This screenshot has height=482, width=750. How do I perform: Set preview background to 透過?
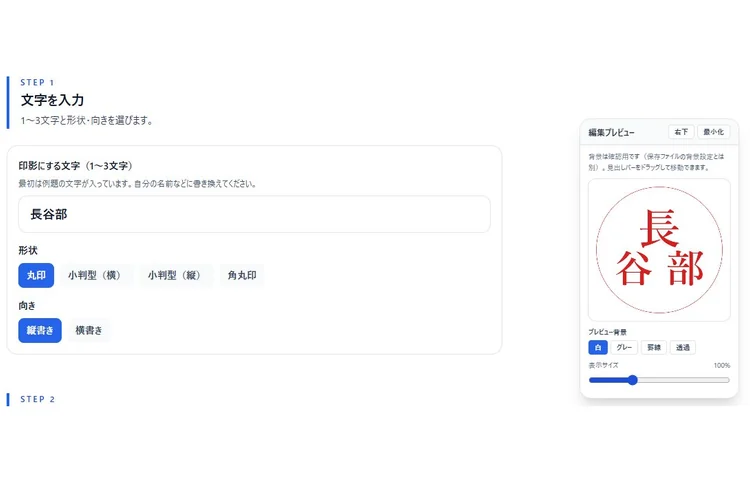pos(683,348)
